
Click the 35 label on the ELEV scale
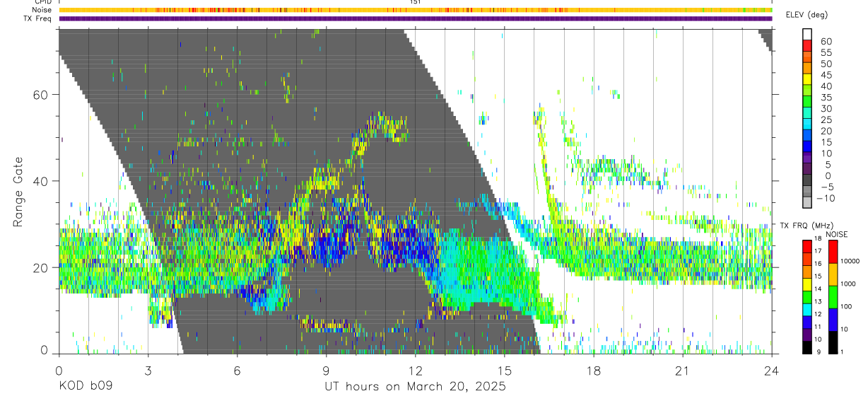pyautogui.click(x=825, y=97)
